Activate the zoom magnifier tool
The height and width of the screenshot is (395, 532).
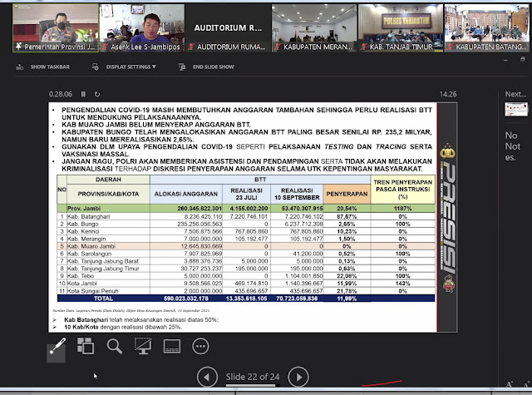pyautogui.click(x=115, y=346)
